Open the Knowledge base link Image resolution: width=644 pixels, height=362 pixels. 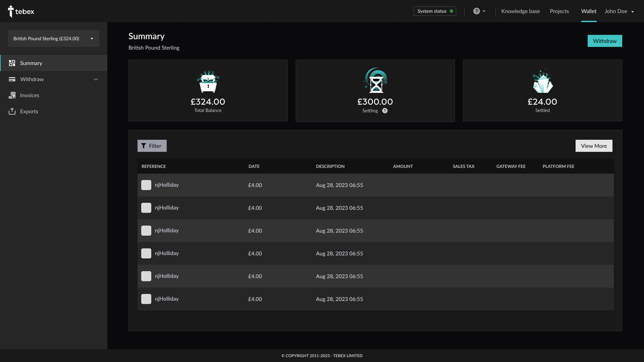pyautogui.click(x=520, y=11)
